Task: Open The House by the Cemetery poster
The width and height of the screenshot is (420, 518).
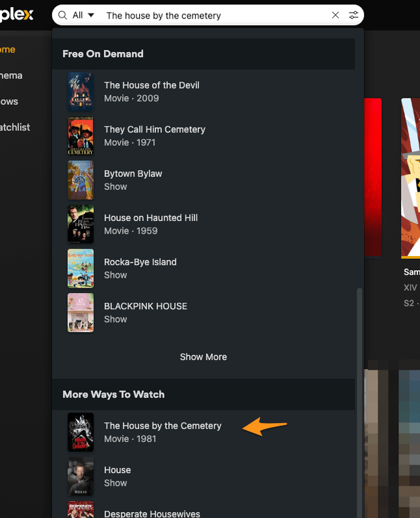Action: pos(80,432)
